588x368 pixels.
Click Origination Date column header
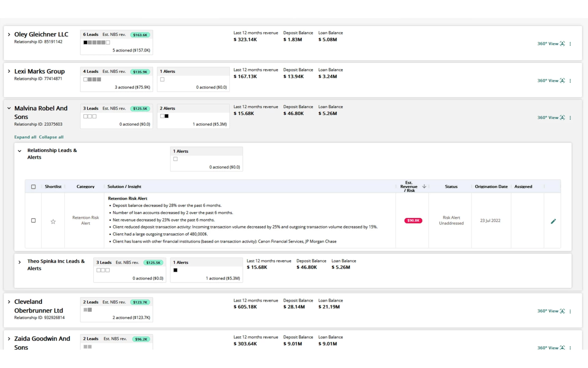pyautogui.click(x=491, y=186)
